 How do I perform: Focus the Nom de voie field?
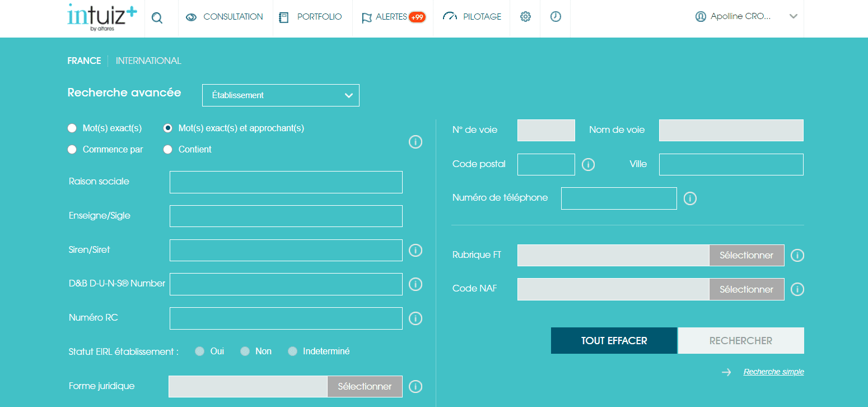point(731,130)
